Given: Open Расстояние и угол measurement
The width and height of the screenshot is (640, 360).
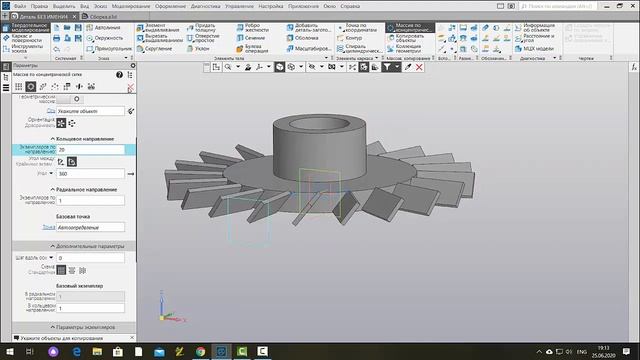Looking at the screenshot, I should [535, 38].
